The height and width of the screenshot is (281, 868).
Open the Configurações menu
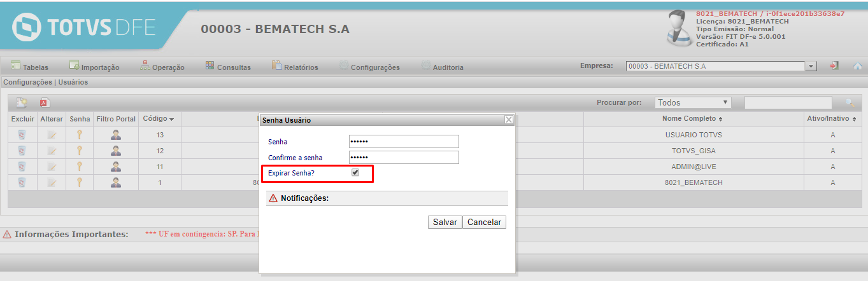click(369, 67)
